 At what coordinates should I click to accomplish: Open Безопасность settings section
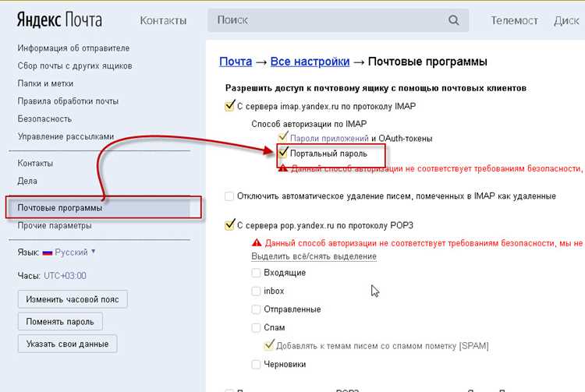44,119
